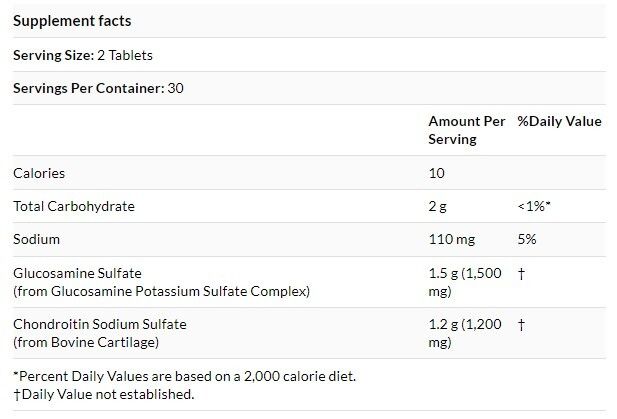Select the Sodium row label
Viewport: 617px width, 419px height.
click(37, 239)
